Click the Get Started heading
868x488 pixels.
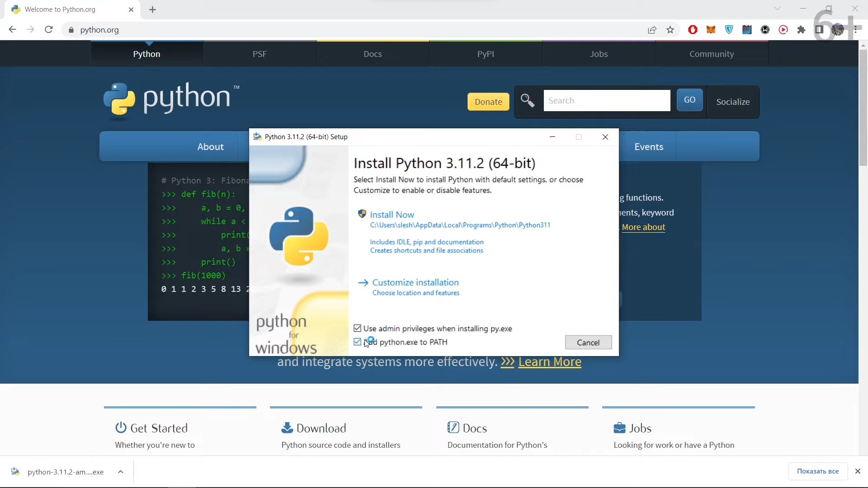[x=159, y=428]
